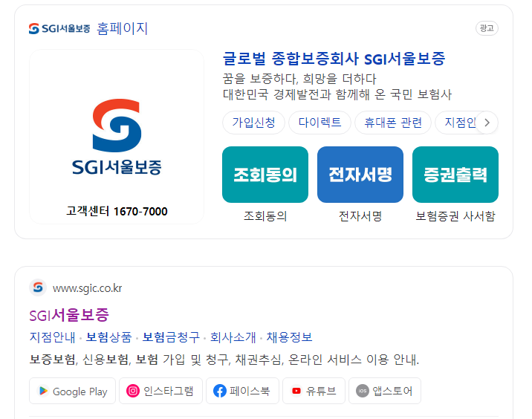Open the Google Play store link
Viewport: 532px width, 419px height.
72,391
